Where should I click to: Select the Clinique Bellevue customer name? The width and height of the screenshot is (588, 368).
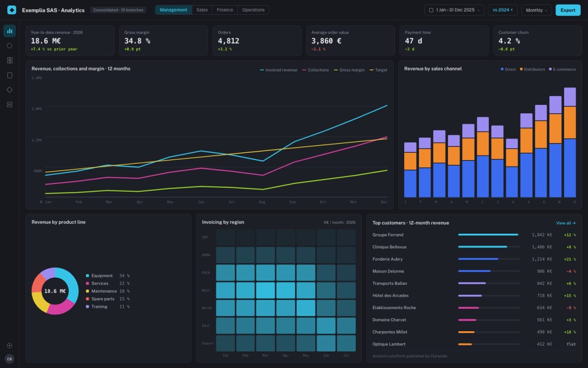pos(390,247)
